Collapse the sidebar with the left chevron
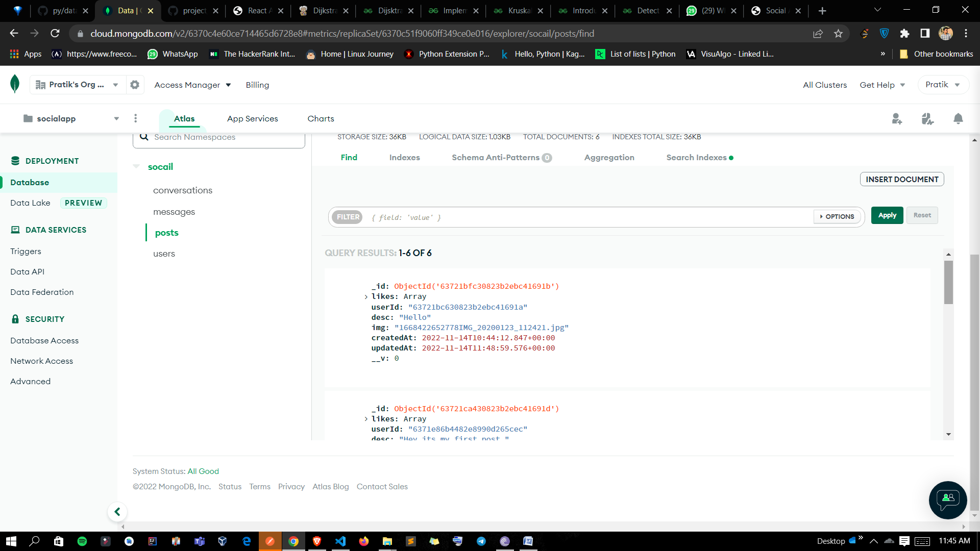 pos(117,511)
